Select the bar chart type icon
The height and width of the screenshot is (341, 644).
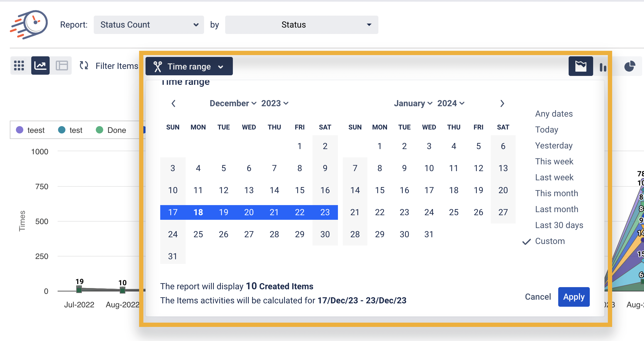coord(603,67)
